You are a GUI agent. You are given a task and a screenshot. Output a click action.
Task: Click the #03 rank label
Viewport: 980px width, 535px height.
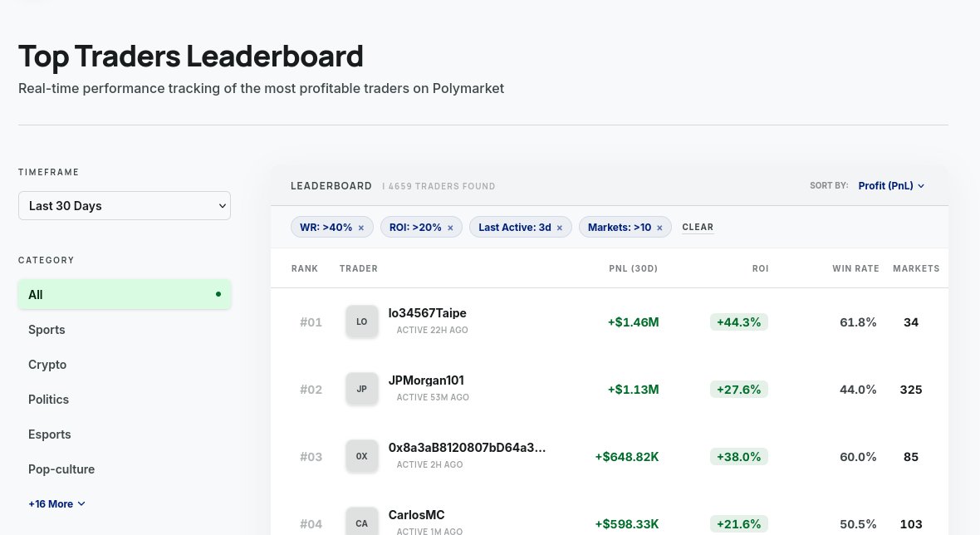(x=311, y=457)
